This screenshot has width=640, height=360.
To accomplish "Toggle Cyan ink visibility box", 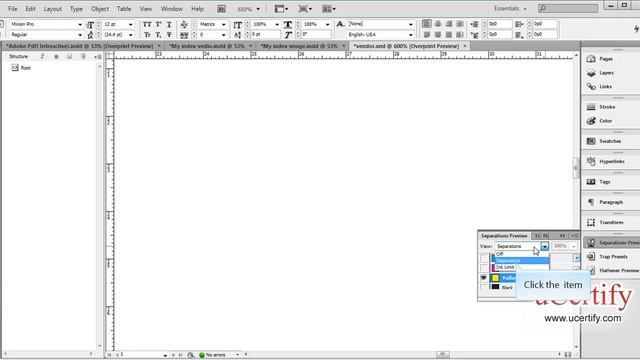I will (484, 258).
